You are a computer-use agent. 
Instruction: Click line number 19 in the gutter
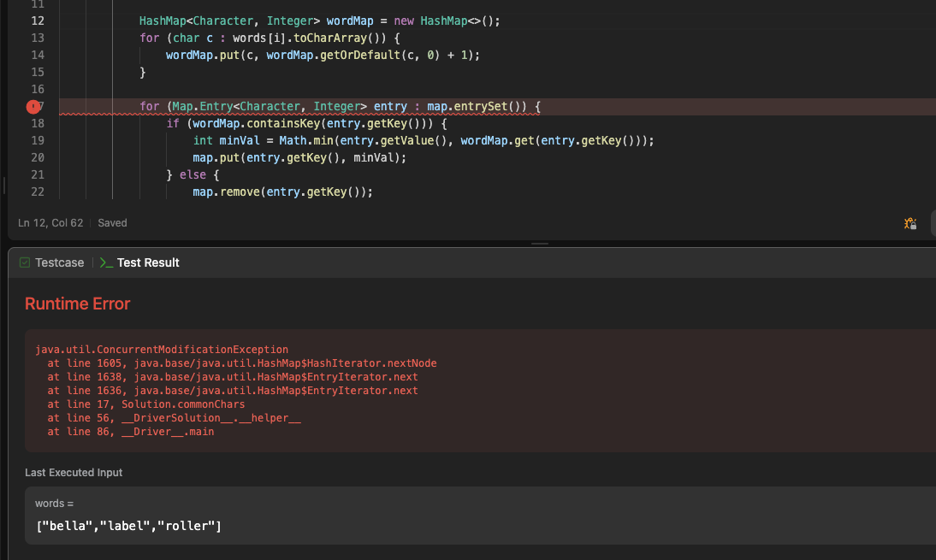[x=38, y=140]
